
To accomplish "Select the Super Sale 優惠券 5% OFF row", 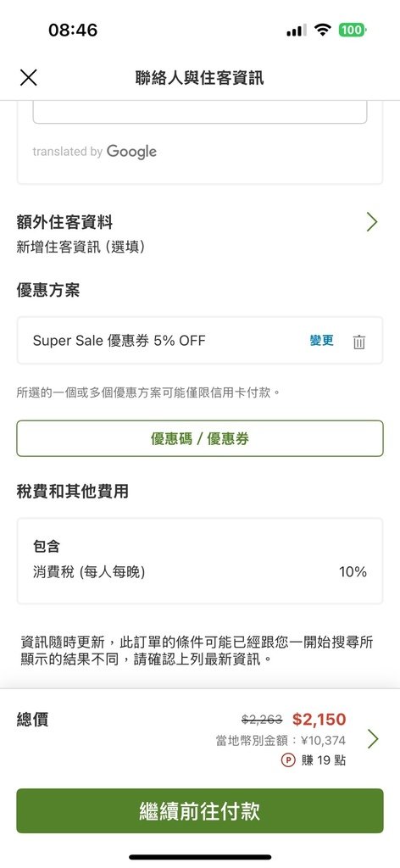I will click(200, 341).
